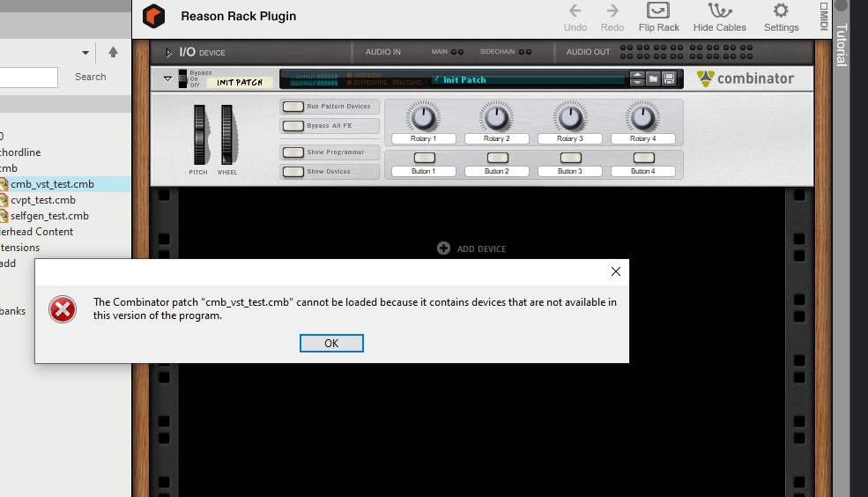Close the error dialog with X

pos(616,271)
